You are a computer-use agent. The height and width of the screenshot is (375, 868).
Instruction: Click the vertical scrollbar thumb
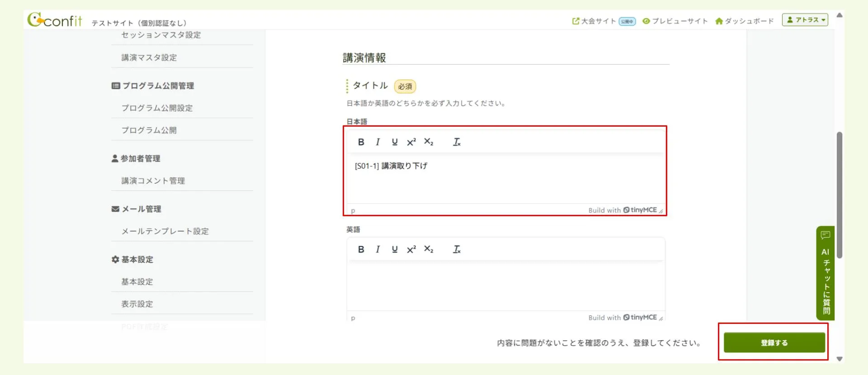click(x=840, y=195)
